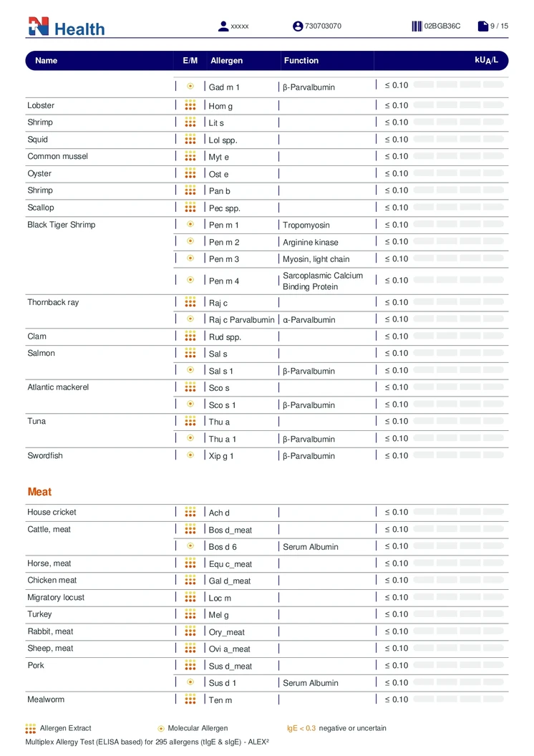Viewport: 534px width, 756px height.
Task: Click the extract dots icon for House cricket
Action: (190, 512)
